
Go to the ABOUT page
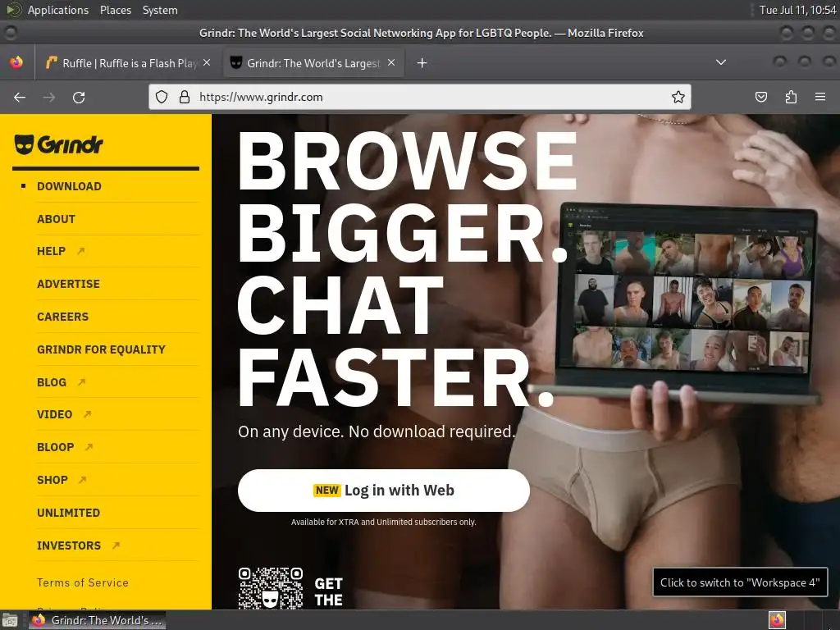point(57,218)
